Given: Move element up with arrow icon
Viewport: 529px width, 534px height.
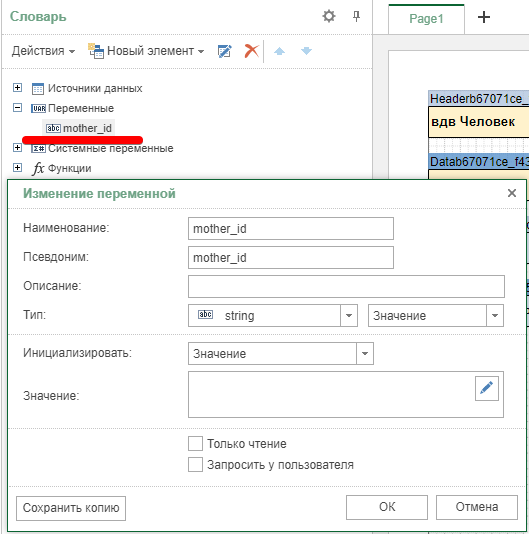Looking at the screenshot, I should [x=279, y=51].
